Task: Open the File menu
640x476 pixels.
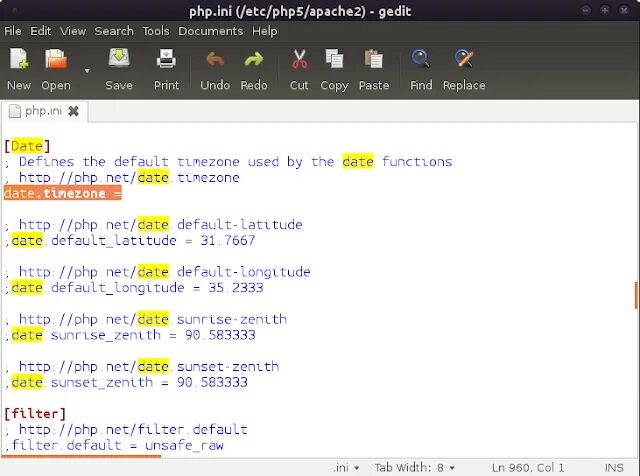Action: tap(13, 31)
